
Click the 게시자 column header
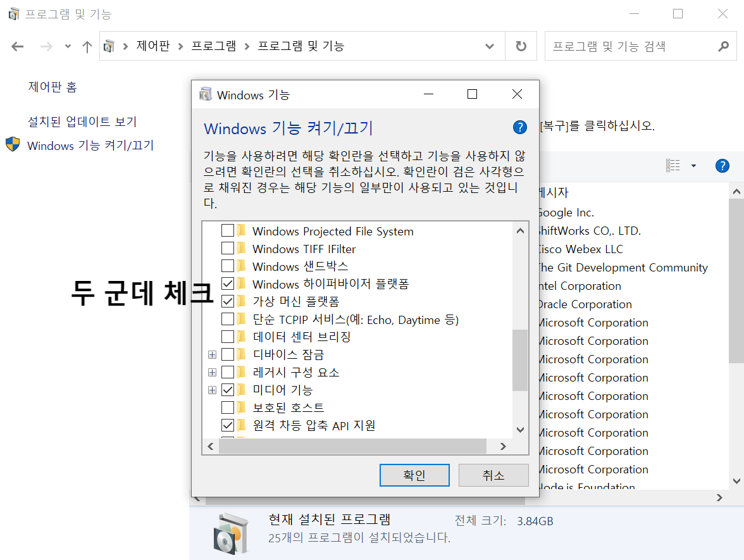coord(554,192)
